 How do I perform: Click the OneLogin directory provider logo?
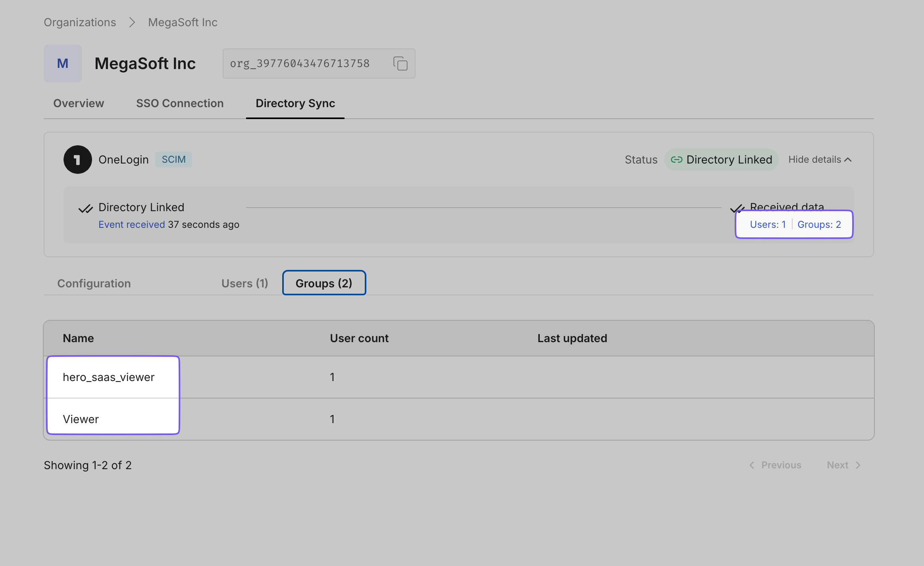(78, 160)
